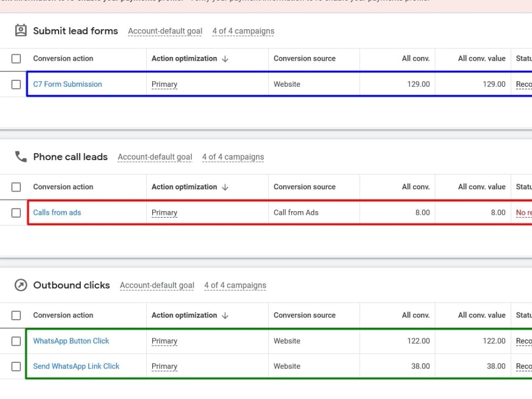Click Action optimization header in Phone call leads
The width and height of the screenshot is (532, 399).
[x=184, y=187]
